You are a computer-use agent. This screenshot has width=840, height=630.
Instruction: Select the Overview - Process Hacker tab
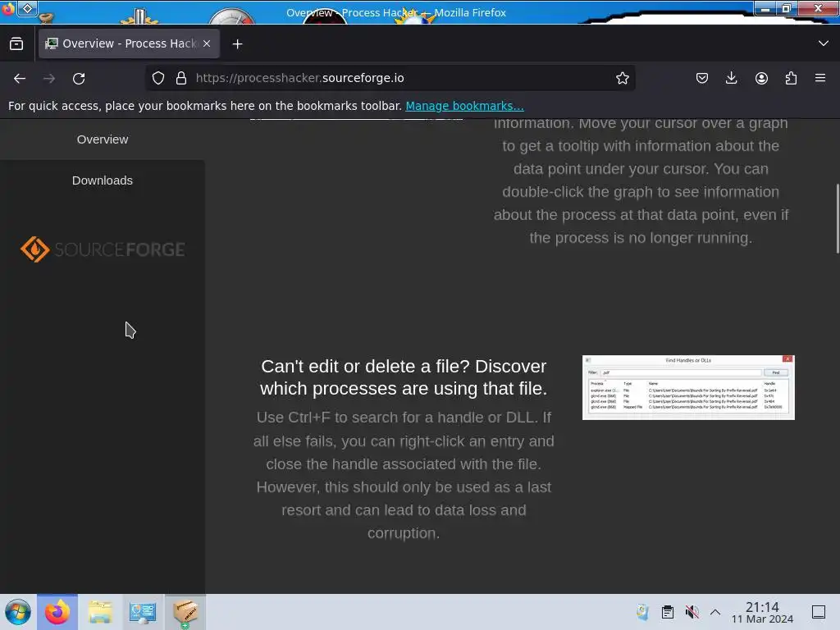coord(129,43)
